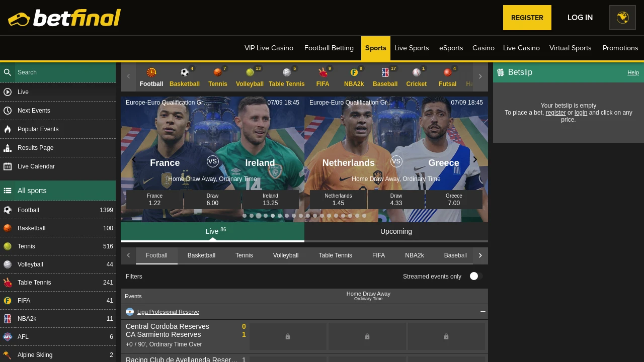Select FIFA icon in sports carousel
The image size is (644, 362).
click(323, 72)
